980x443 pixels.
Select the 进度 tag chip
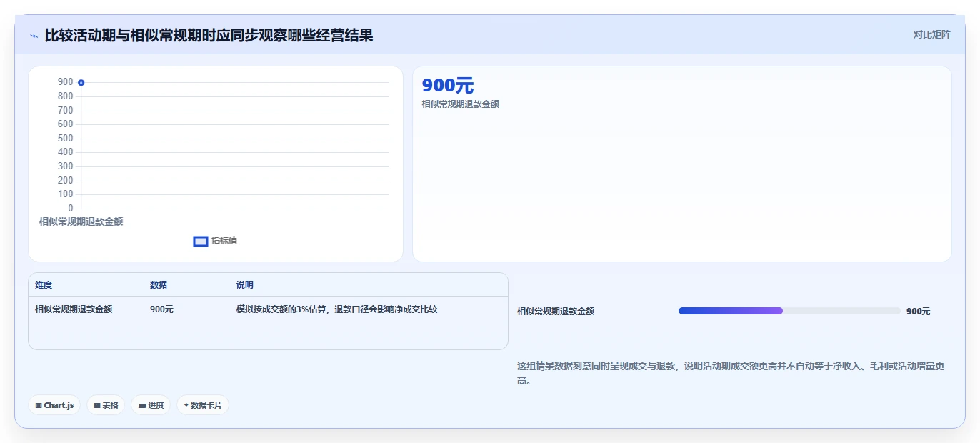[x=151, y=405]
